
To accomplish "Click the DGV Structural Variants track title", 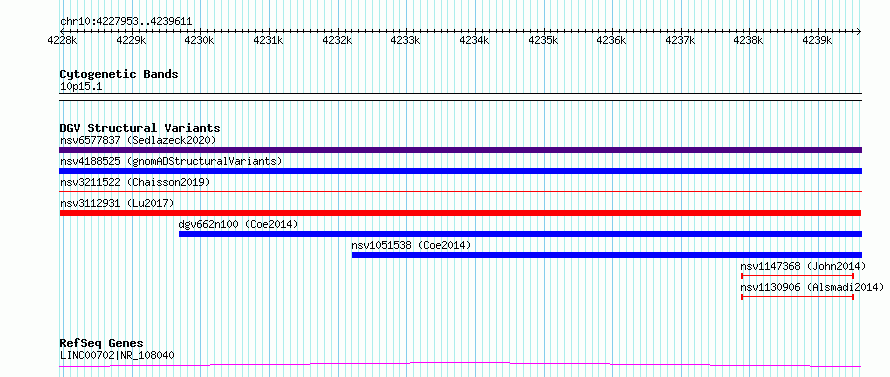I will tap(140, 128).
